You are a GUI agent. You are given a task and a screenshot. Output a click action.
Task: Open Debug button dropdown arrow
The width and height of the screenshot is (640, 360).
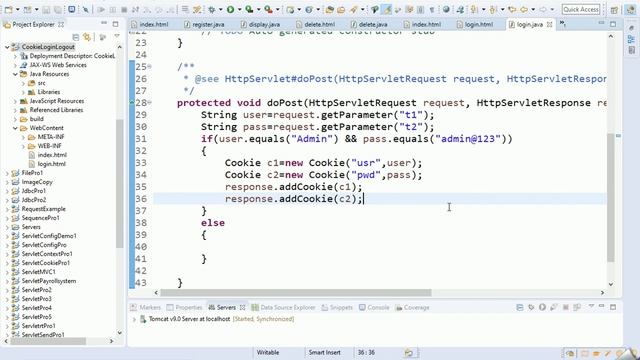point(220,9)
